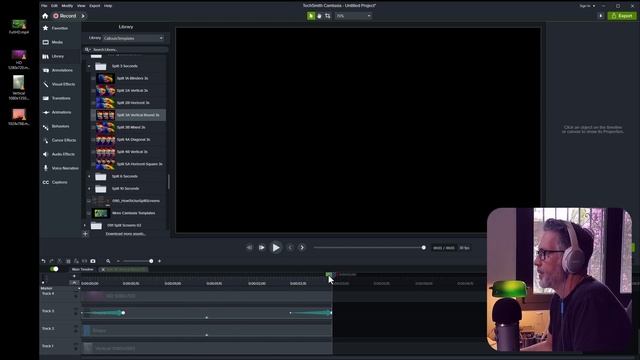The image size is (640, 360).
Task: Open the Help menu
Action: coord(108,6)
